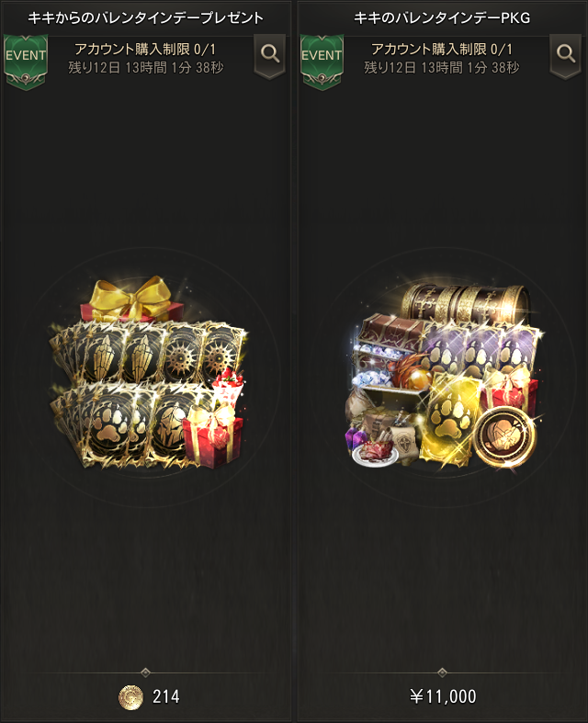Click the EVENT badge on the left card

tap(26, 61)
